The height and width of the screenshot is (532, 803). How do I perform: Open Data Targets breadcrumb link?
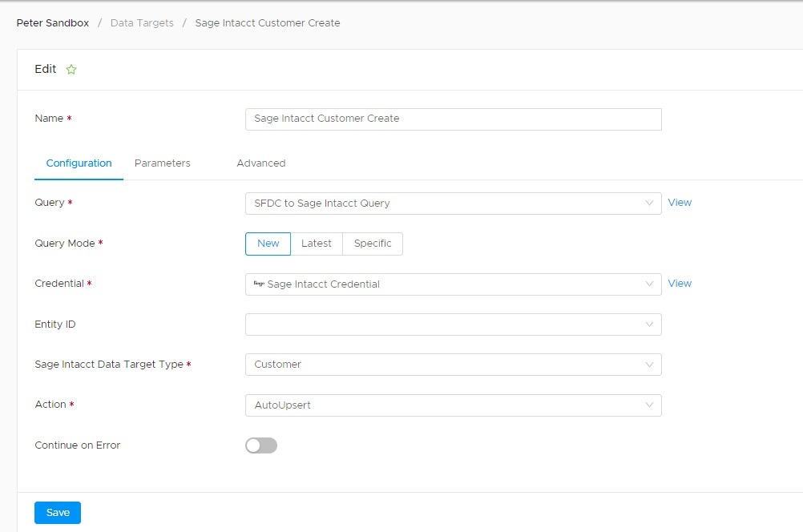142,23
